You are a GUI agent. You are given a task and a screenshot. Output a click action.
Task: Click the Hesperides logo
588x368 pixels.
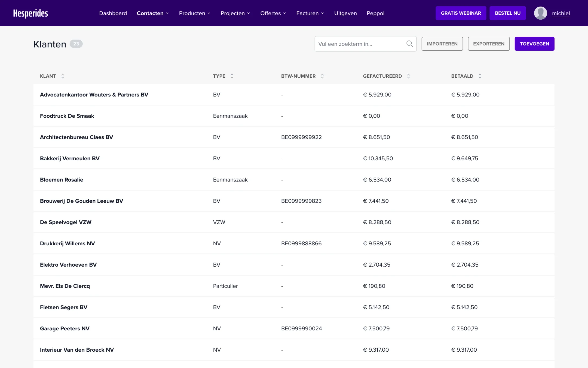[30, 13]
